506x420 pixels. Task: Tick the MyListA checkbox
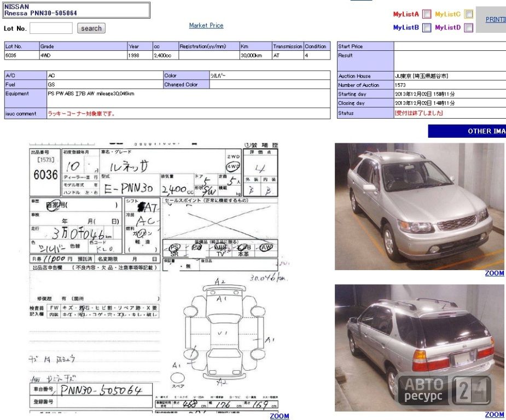click(x=427, y=14)
